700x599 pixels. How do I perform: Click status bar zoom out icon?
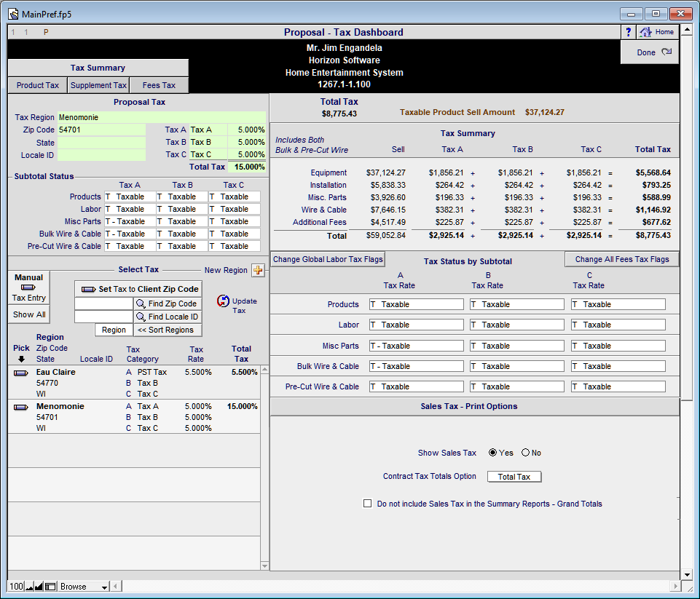pos(29,587)
